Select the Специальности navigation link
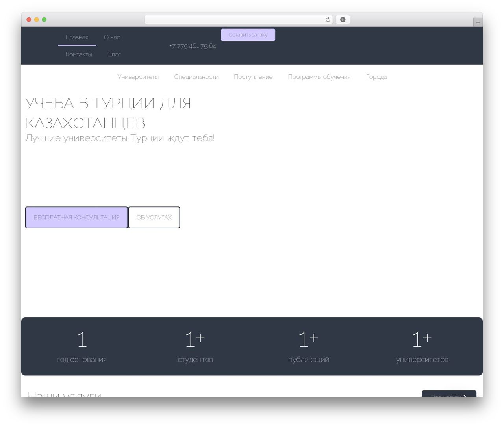 (196, 77)
